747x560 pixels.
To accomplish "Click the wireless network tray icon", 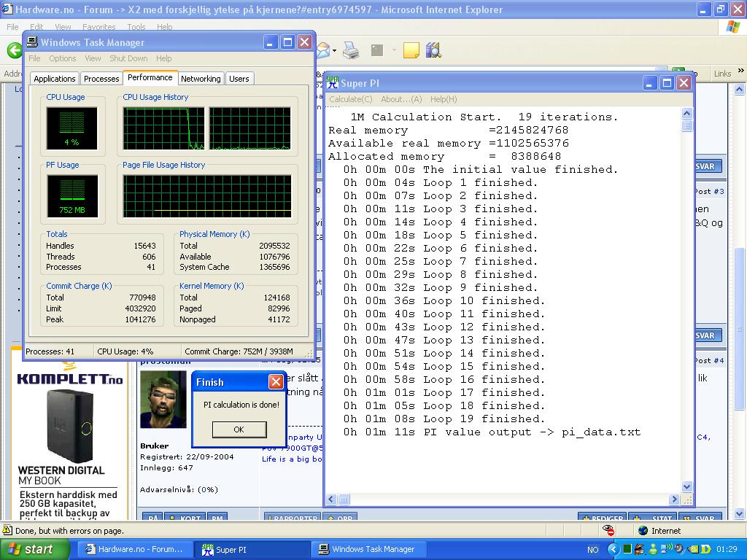I will click(667, 549).
